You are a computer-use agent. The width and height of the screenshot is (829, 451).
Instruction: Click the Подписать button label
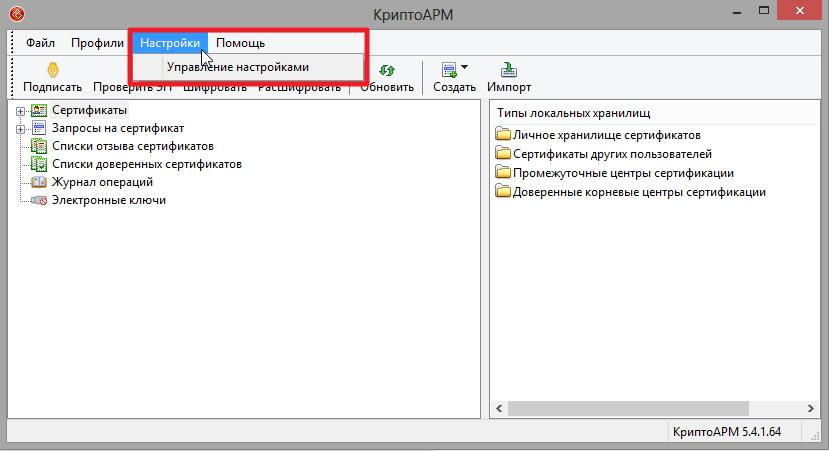(52, 87)
